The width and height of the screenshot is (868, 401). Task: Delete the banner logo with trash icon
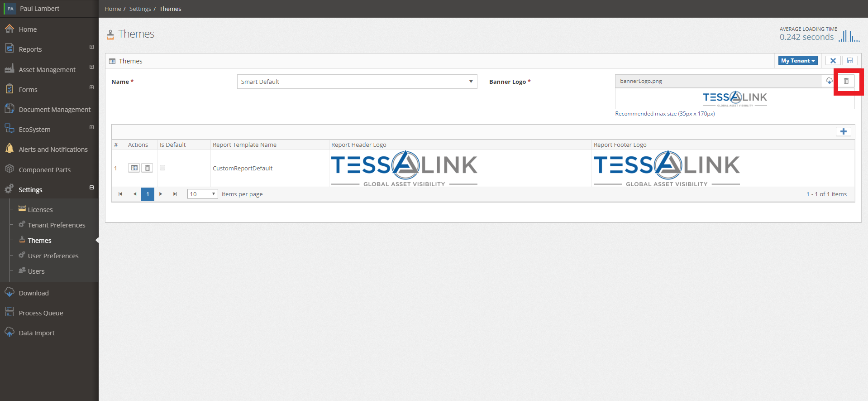pyautogui.click(x=846, y=81)
